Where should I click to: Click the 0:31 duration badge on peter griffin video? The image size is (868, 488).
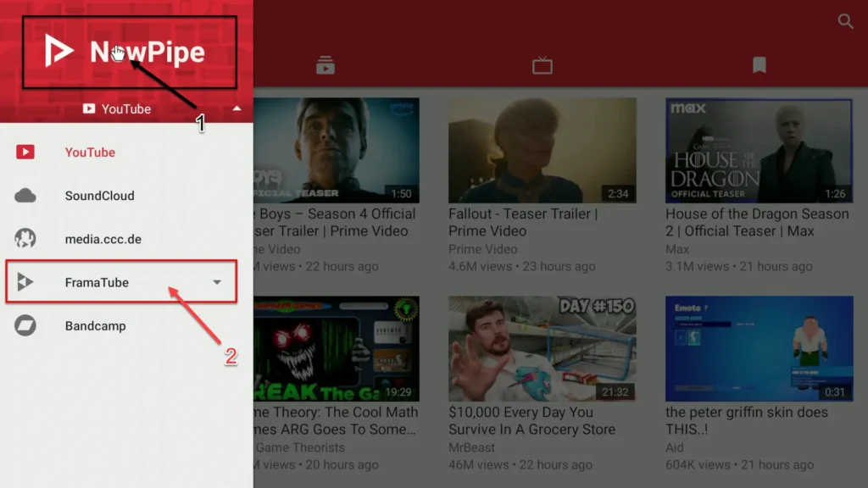835,391
